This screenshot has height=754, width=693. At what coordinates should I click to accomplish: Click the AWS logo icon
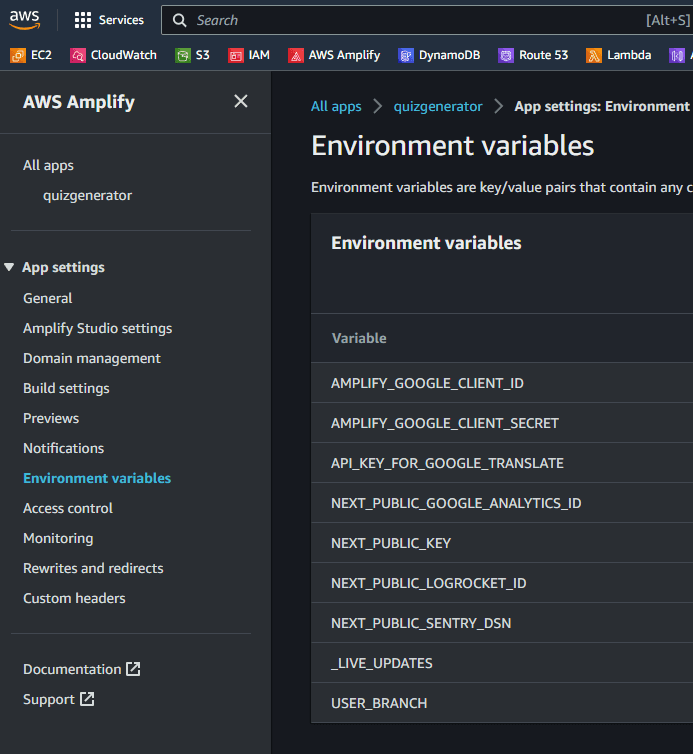coord(29,20)
